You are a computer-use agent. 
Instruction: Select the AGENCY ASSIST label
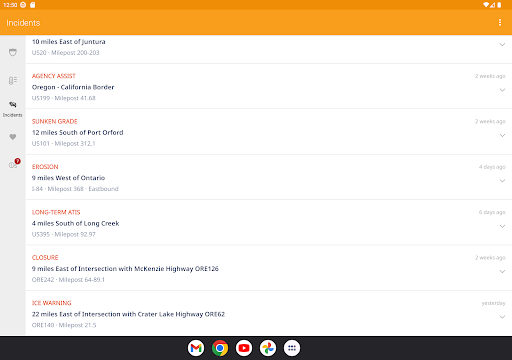[x=54, y=76]
